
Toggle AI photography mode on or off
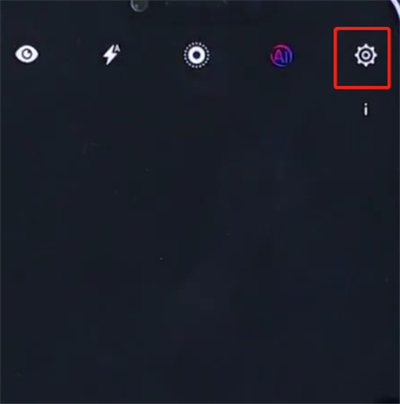click(282, 56)
